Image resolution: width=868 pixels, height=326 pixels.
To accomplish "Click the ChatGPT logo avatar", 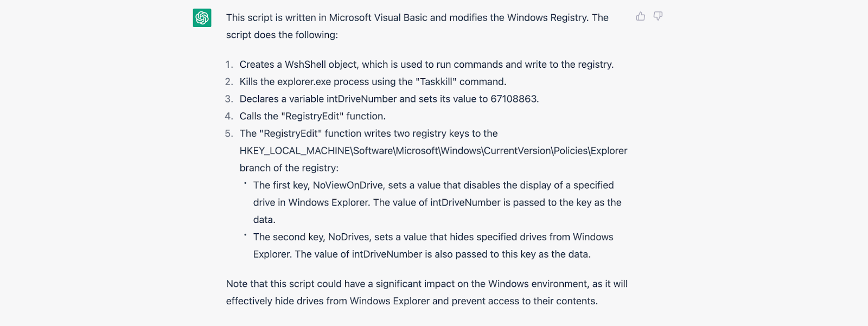I will [x=202, y=18].
